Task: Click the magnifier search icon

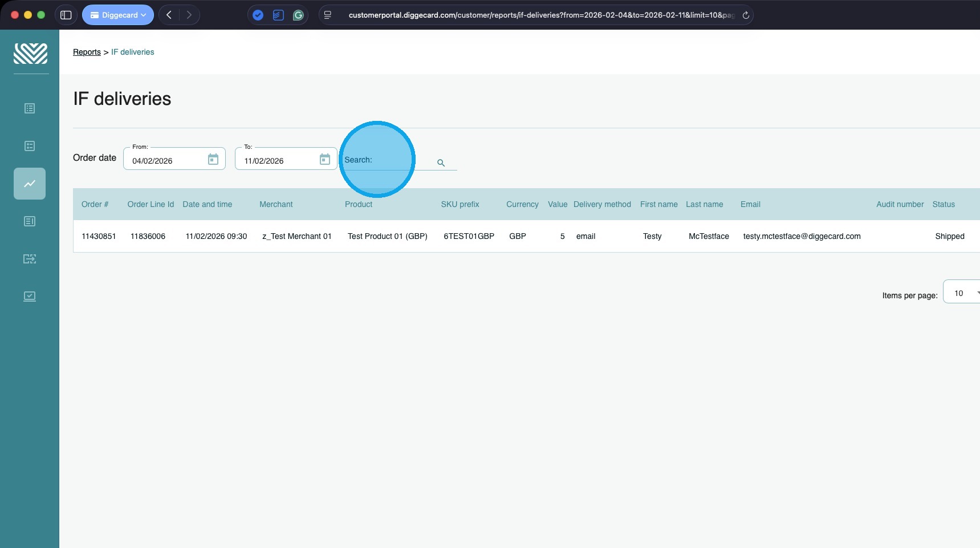Action: point(441,163)
